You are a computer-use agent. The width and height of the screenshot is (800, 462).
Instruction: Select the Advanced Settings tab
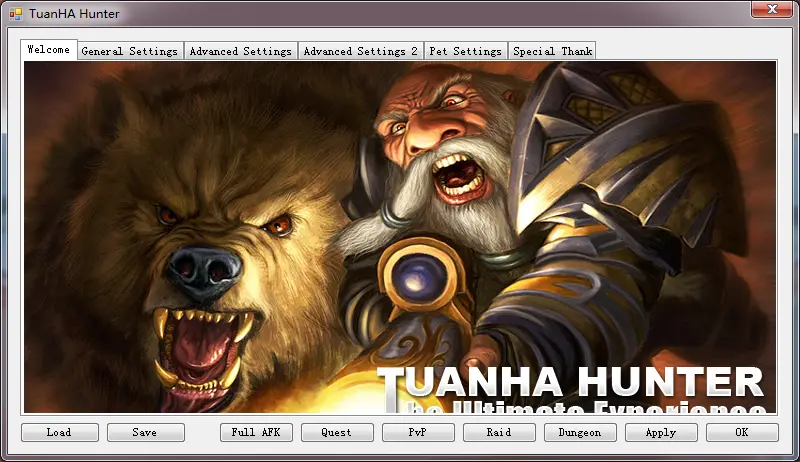click(x=240, y=51)
